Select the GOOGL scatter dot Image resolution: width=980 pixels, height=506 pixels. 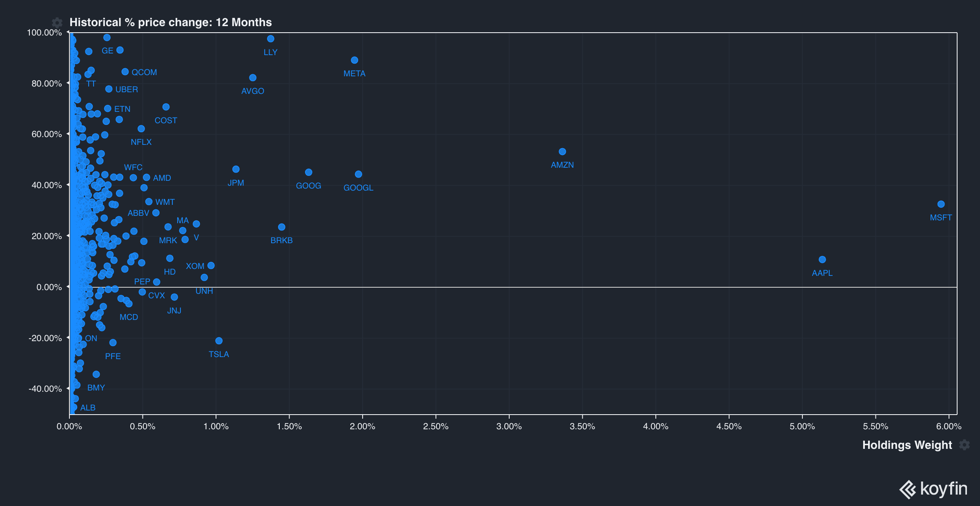click(359, 174)
